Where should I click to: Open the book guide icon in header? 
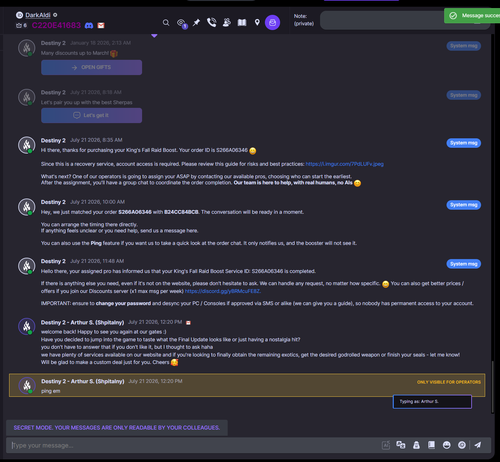tap(242, 22)
